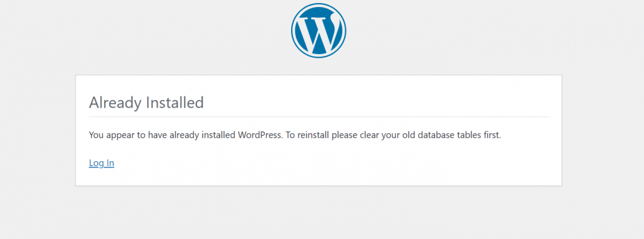
Task: Click the WordPress logo at top
Action: tap(319, 30)
